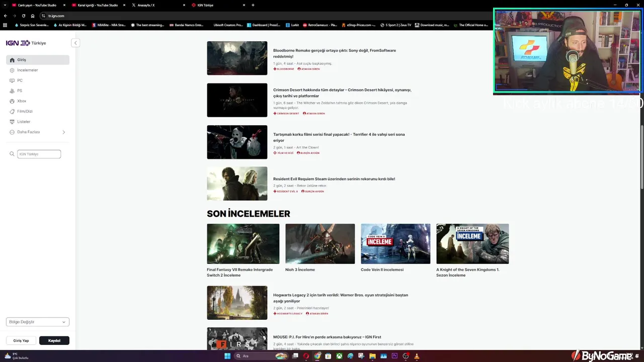This screenshot has width=644, height=362.
Task: Open Code Vein II incelemesi card
Action: tap(395, 248)
